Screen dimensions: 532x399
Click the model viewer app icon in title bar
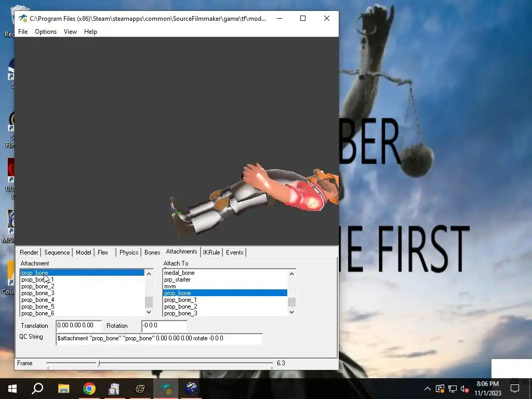[x=23, y=18]
